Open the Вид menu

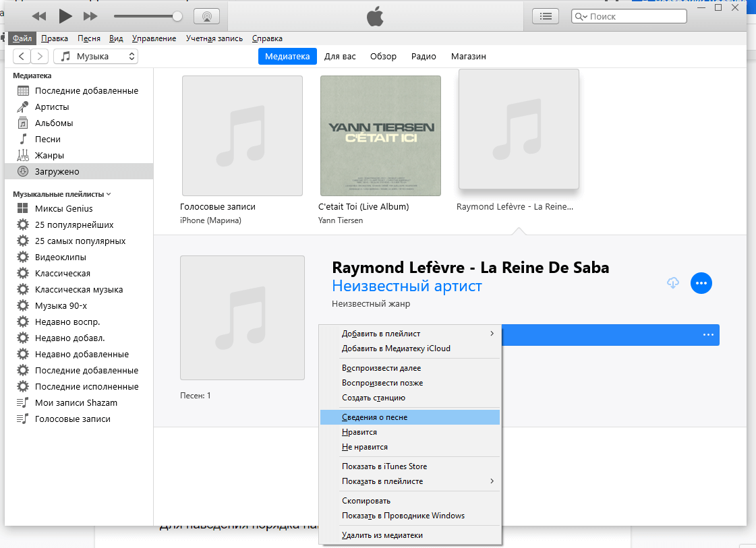coord(116,38)
